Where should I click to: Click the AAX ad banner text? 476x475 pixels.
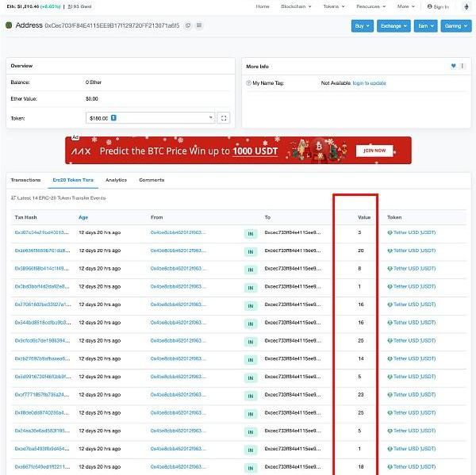(x=189, y=151)
